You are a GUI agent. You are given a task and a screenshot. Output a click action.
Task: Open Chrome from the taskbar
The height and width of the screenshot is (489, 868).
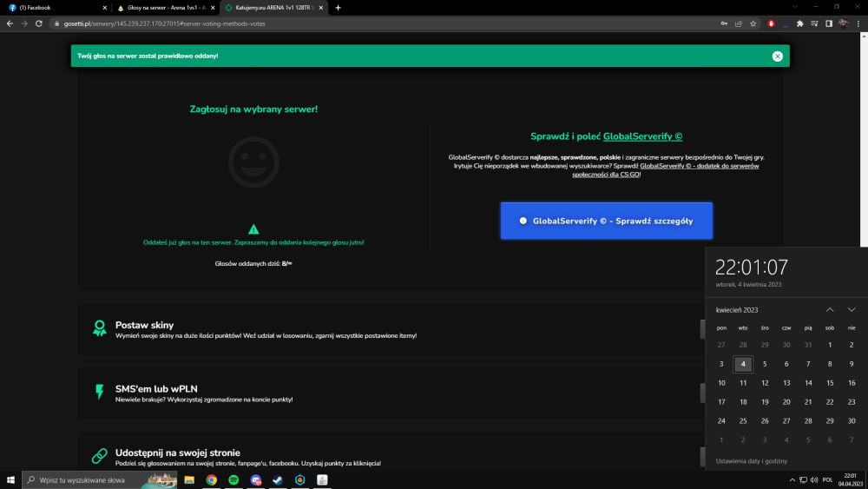coord(212,479)
